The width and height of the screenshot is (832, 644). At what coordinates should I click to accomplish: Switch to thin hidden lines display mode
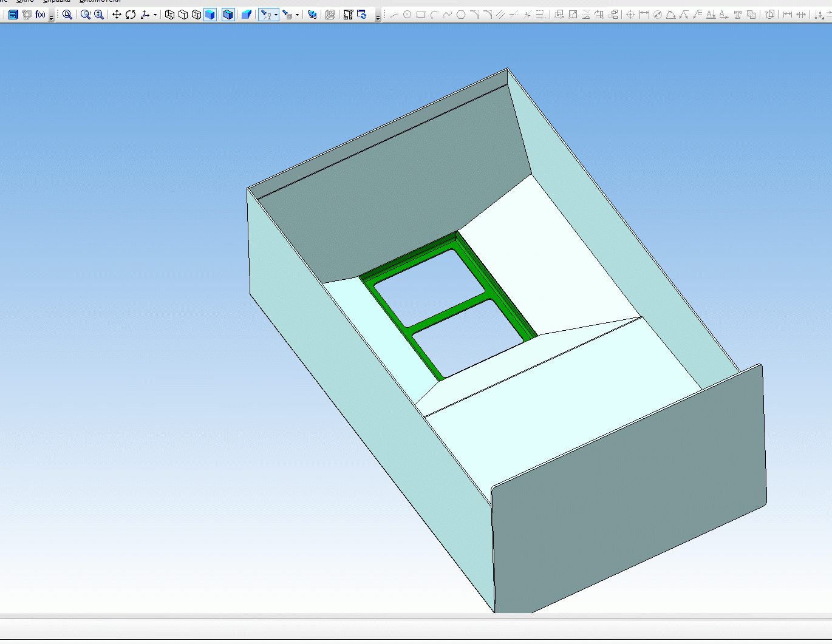pyautogui.click(x=196, y=15)
